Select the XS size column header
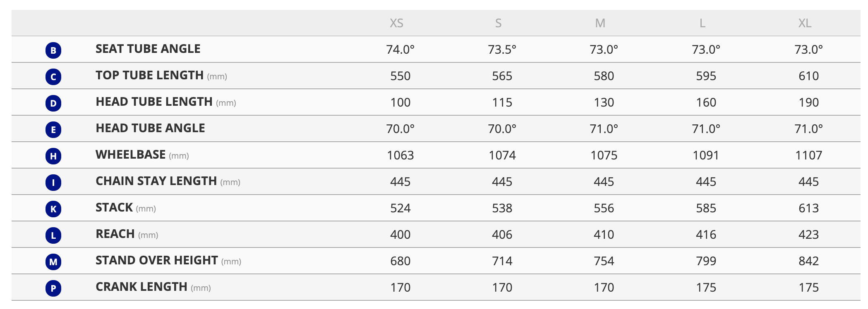 [396, 23]
